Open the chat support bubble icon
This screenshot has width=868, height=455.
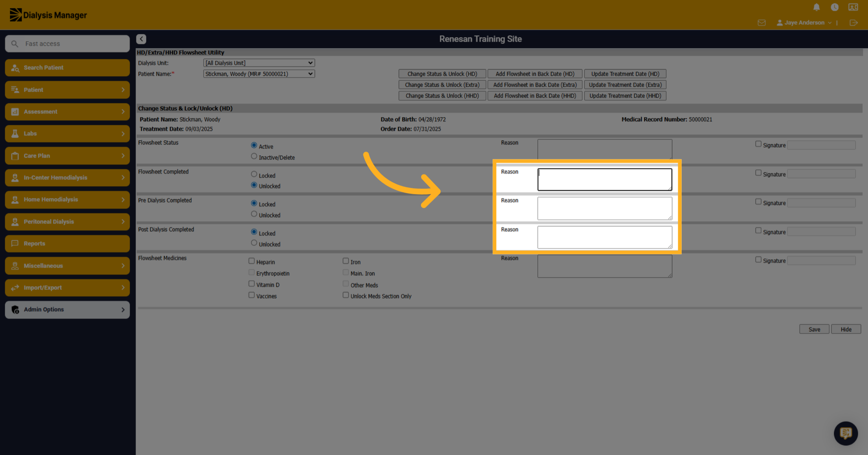coord(846,433)
